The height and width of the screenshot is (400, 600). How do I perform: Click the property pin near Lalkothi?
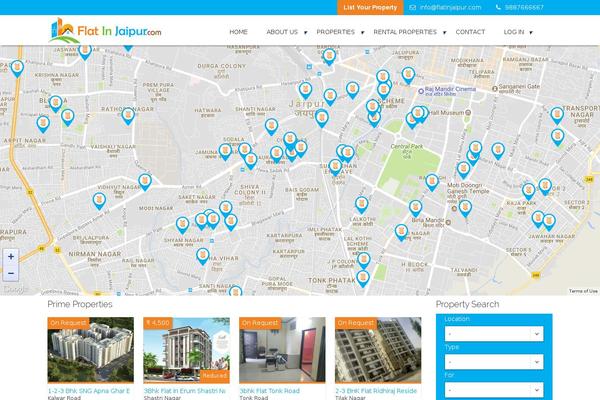tap(361, 205)
